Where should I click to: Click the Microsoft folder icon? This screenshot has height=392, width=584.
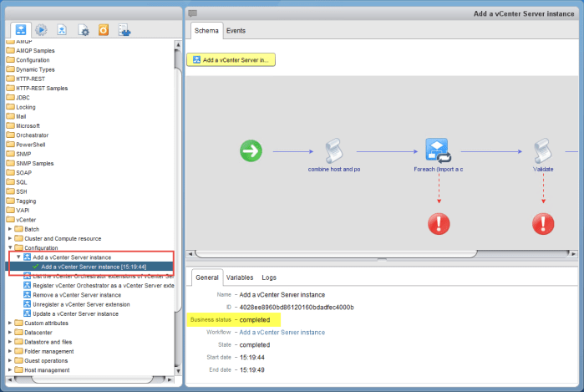click(10, 125)
